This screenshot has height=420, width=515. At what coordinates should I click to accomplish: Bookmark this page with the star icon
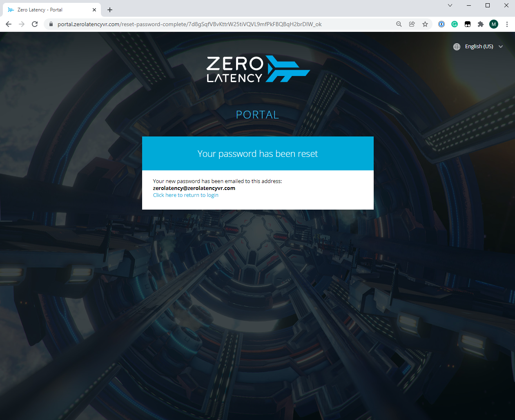pyautogui.click(x=425, y=24)
